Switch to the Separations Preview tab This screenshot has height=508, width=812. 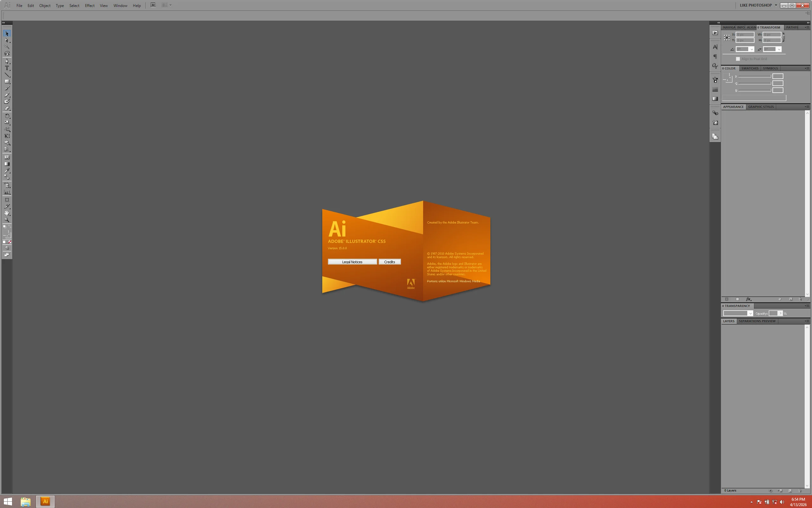757,321
